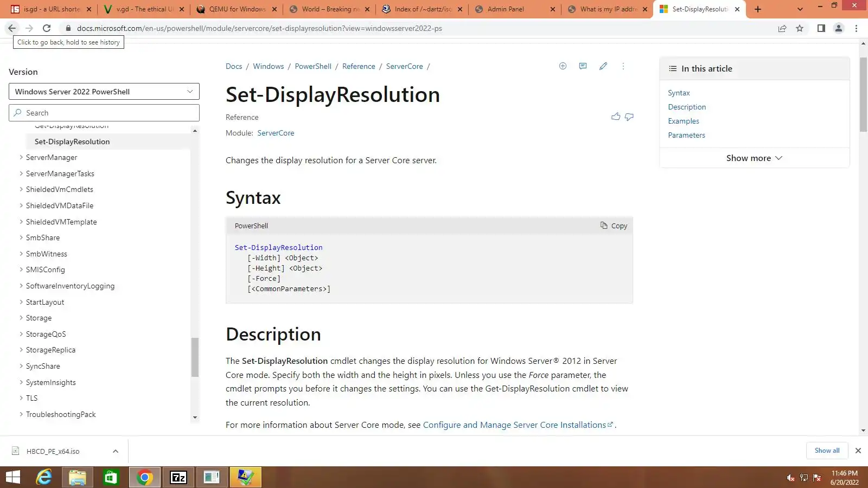The height and width of the screenshot is (488, 868).
Task: Switch to the v.gd tab
Action: [x=145, y=9]
